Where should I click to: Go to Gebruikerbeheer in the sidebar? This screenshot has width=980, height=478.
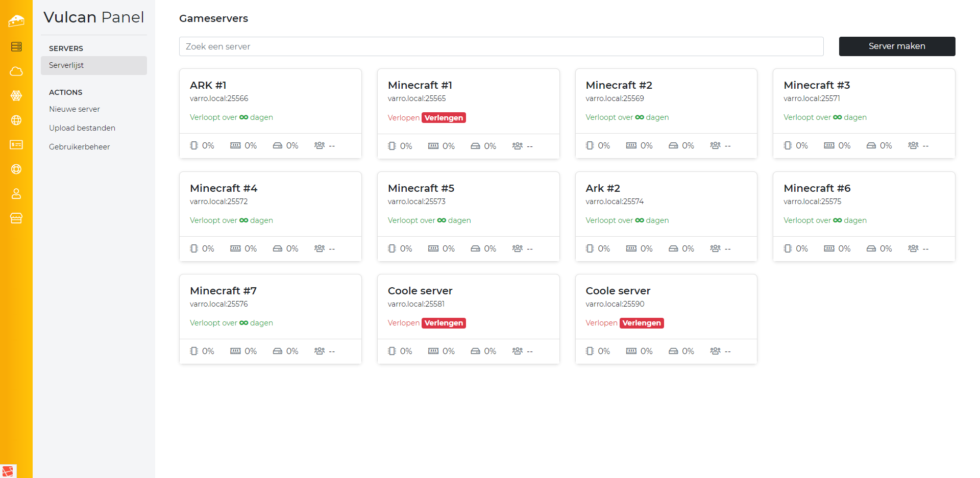(80, 147)
